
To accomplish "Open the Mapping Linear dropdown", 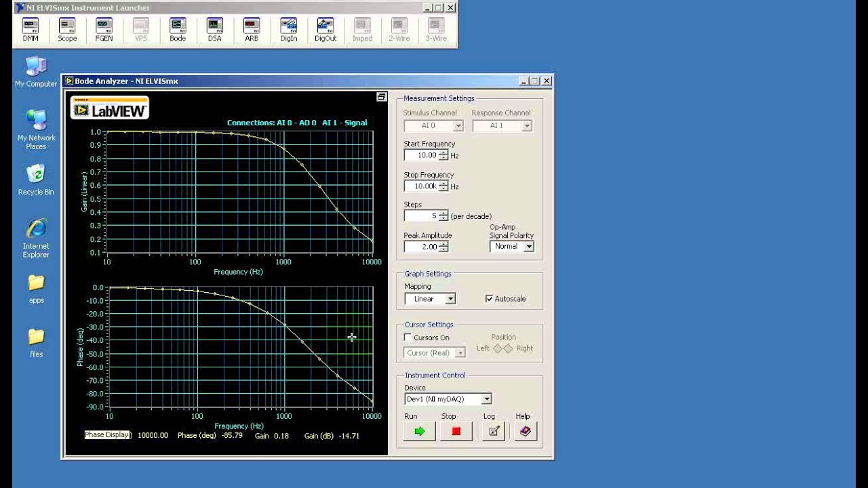I will coord(430,299).
